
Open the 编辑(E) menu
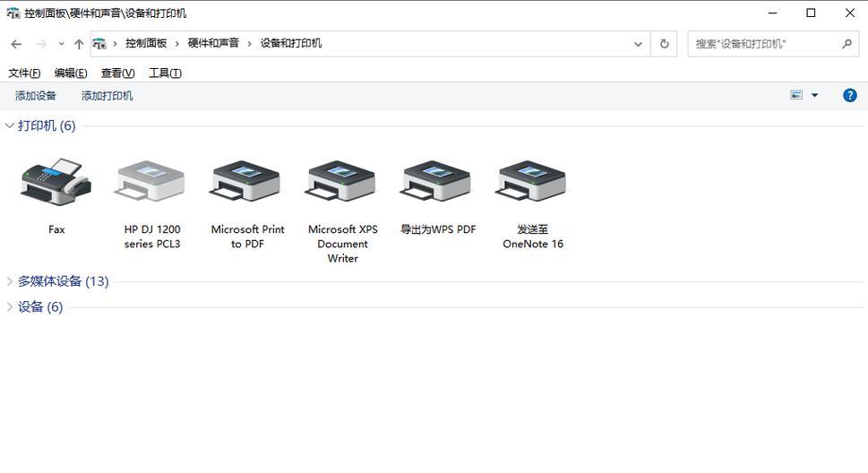pos(71,73)
